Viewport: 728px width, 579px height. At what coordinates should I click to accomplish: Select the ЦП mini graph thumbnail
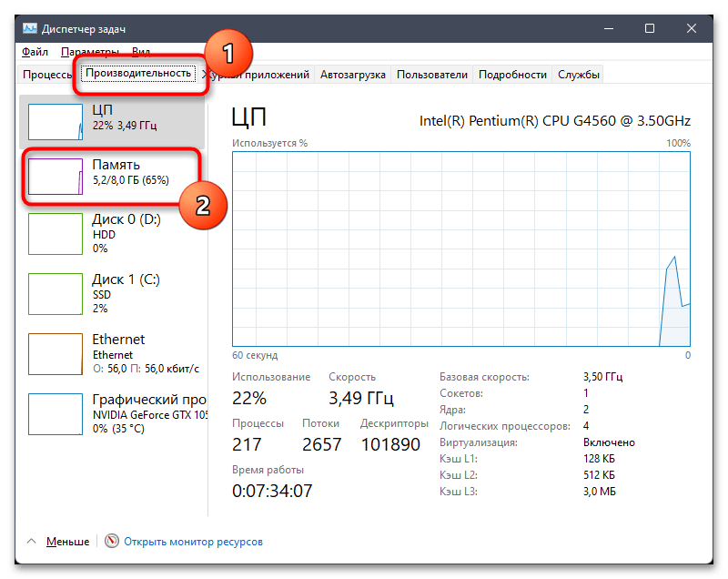point(56,122)
